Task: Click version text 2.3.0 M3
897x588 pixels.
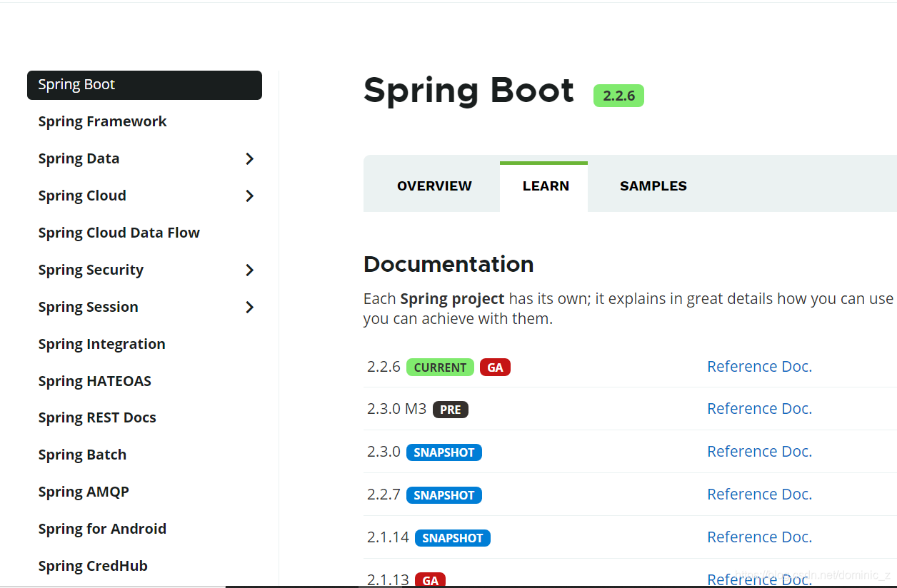Action: click(396, 409)
